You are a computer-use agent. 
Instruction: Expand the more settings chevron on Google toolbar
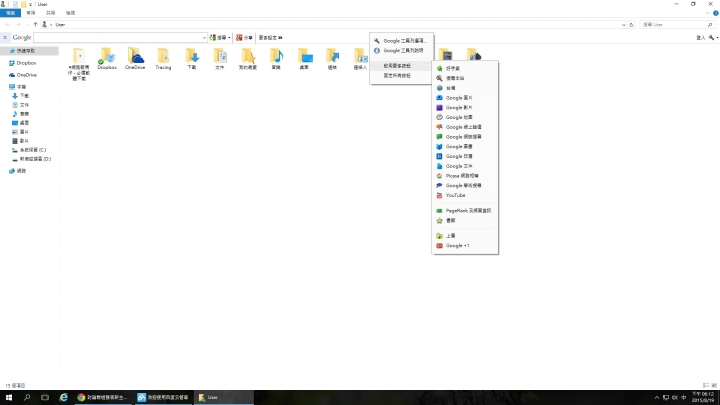pos(280,38)
